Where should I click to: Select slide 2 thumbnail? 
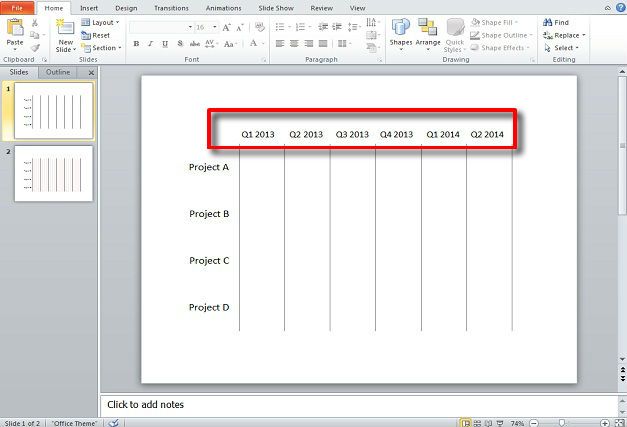[54, 174]
